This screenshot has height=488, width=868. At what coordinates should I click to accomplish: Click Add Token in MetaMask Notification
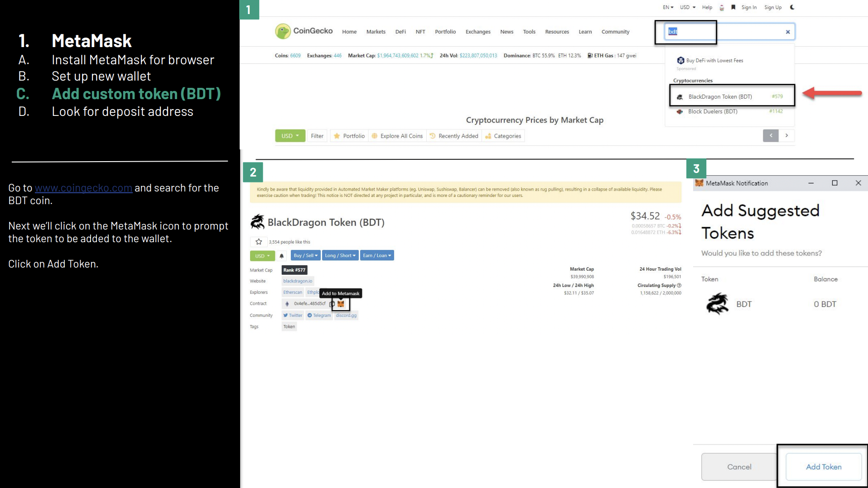tap(824, 467)
